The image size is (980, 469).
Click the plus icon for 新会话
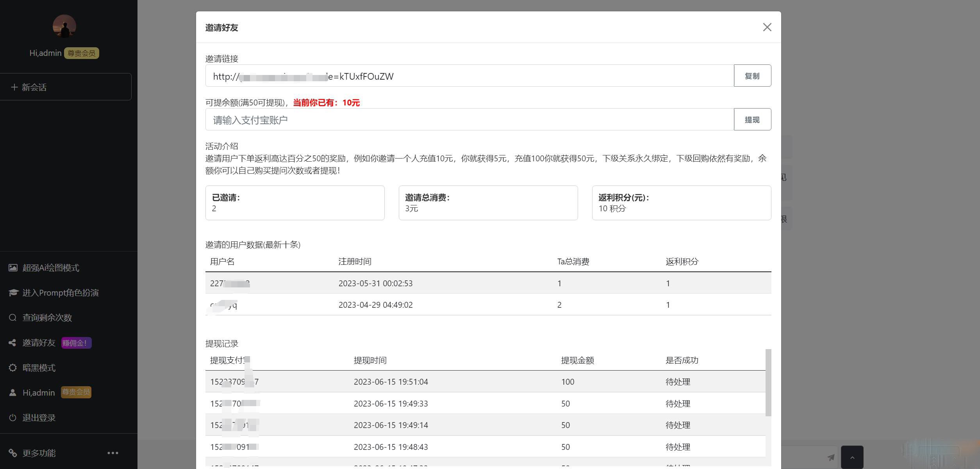click(14, 87)
